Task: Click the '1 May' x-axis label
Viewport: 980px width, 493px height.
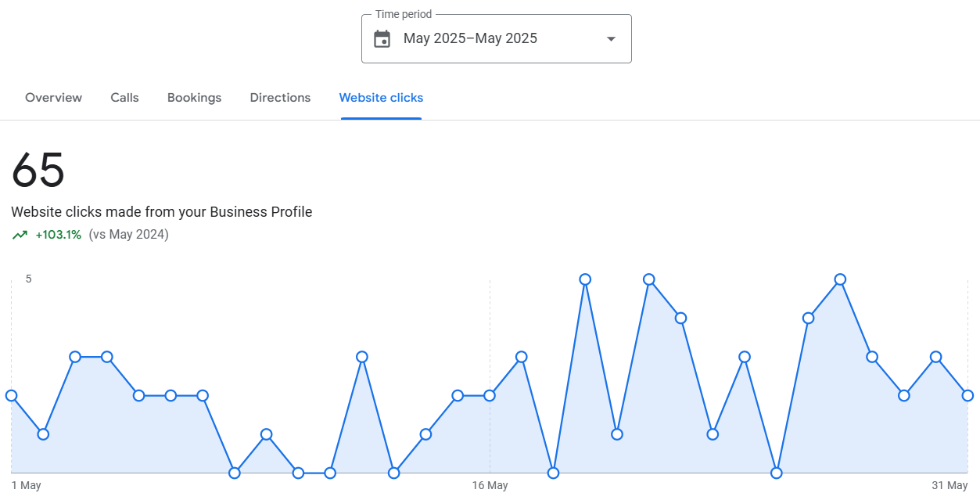Action: [26, 485]
